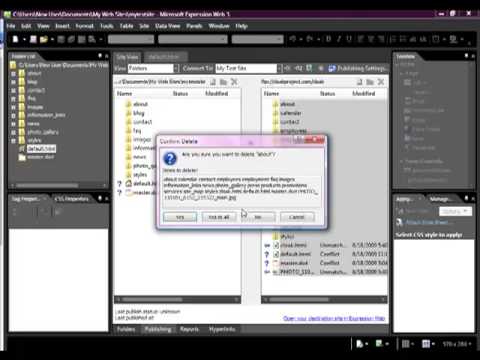Open the first toolbar combo box
Screen dimensions: 480x360
click(x=131, y=39)
